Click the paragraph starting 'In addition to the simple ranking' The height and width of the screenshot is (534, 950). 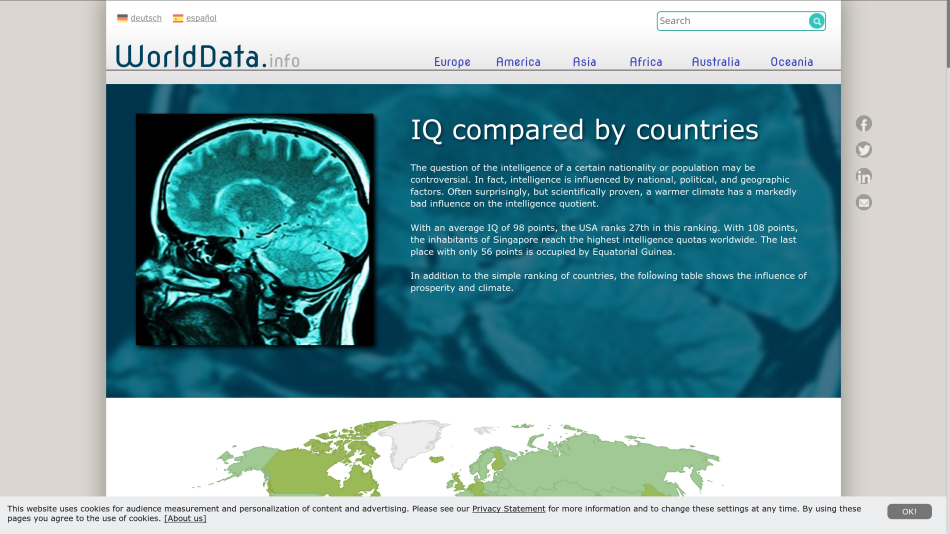608,282
